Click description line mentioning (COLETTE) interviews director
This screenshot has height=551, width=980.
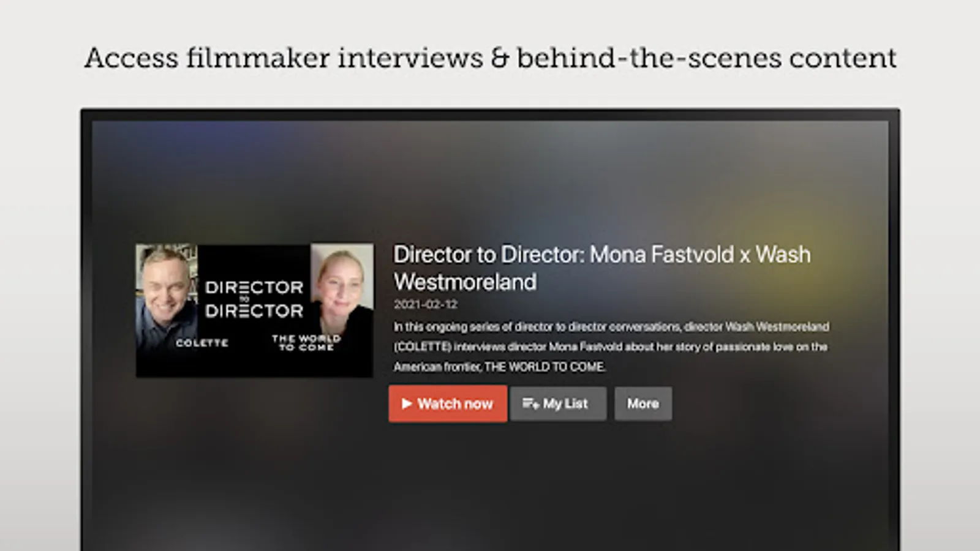[610, 347]
